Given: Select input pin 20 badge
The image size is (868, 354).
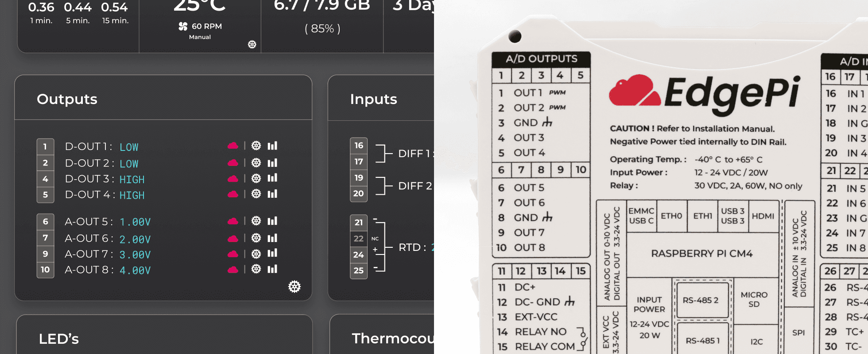Looking at the screenshot, I should tap(359, 194).
